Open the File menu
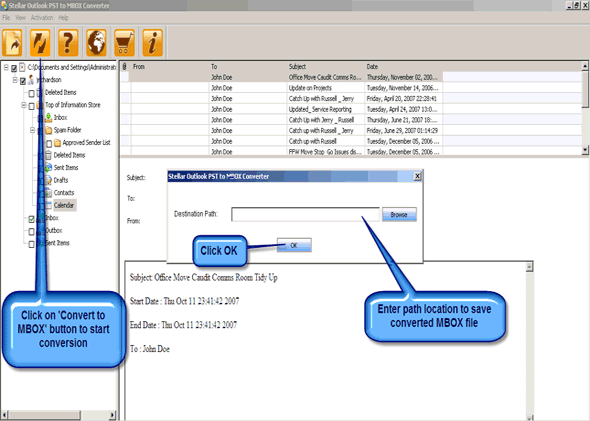Image resolution: width=590 pixels, height=421 pixels. (6, 18)
